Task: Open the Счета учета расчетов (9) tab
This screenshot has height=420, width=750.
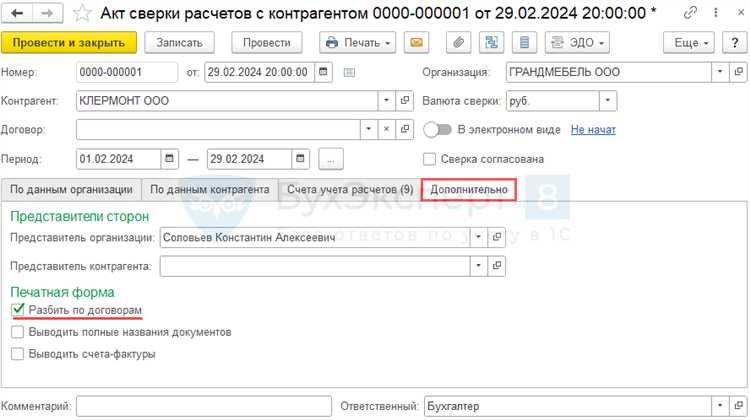Action: pyautogui.click(x=350, y=190)
